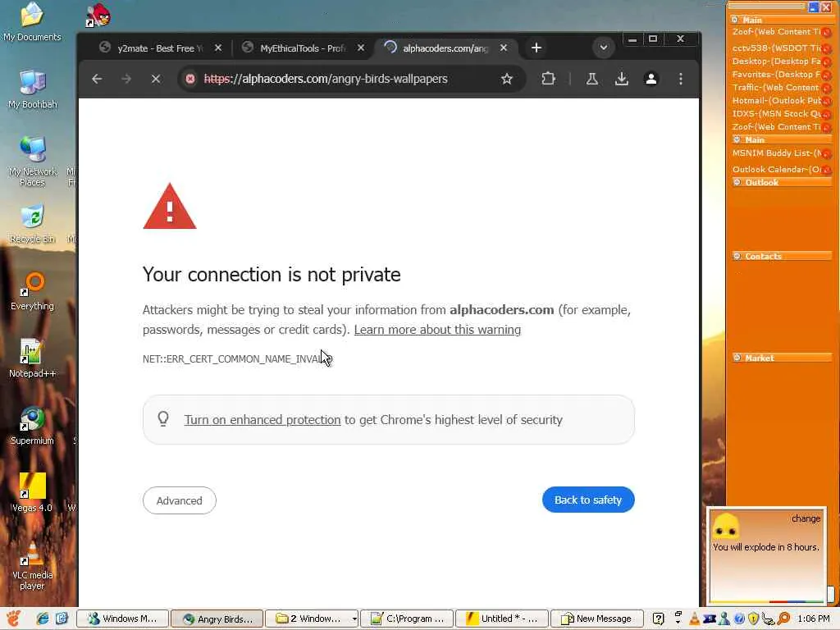Screen dimensions: 840x630
Task: Click the yellow character in the widget
Action: click(726, 527)
